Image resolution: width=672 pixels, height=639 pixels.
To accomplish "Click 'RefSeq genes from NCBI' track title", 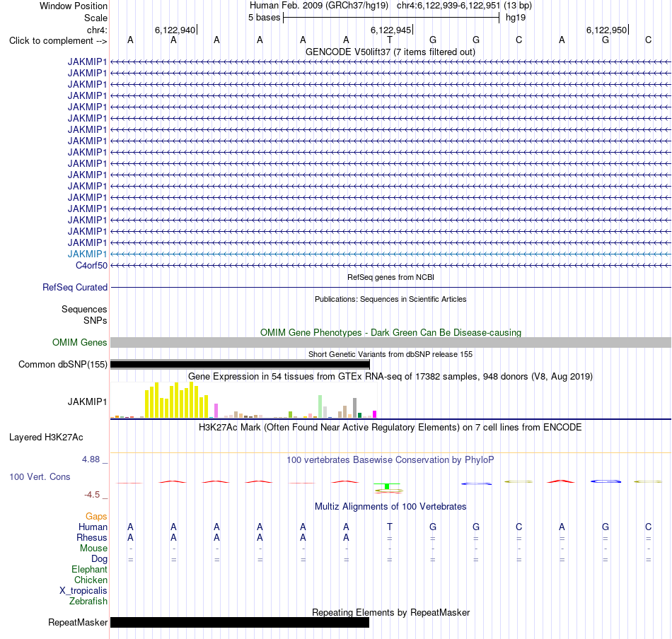I will (391, 277).
